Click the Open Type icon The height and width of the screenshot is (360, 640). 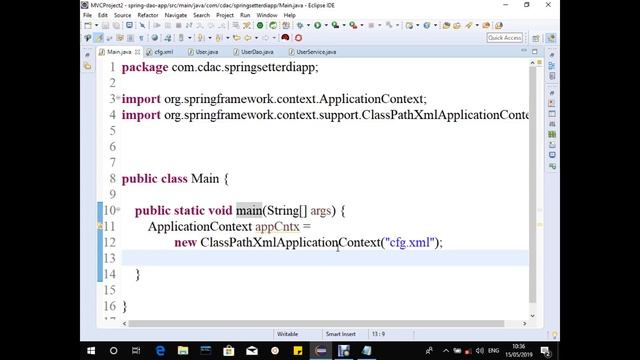[x=446, y=25]
